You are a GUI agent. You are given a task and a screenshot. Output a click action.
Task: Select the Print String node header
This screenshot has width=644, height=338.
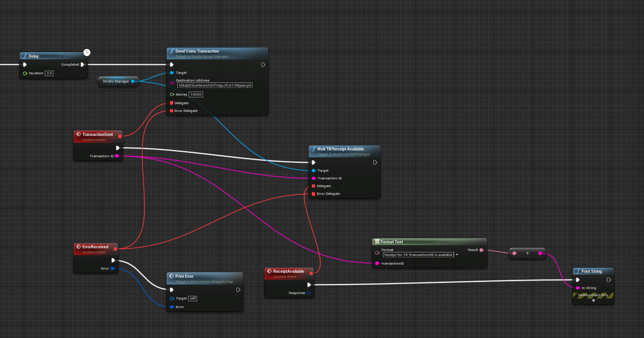(x=593, y=271)
